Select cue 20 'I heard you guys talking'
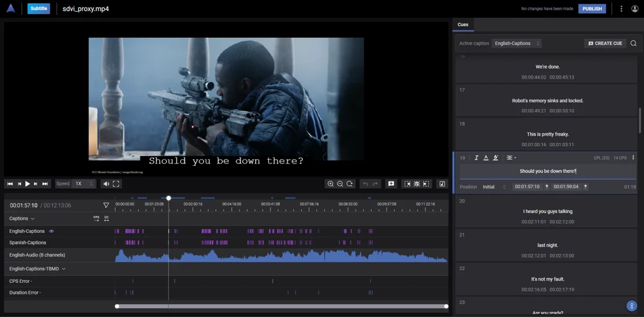The image size is (644, 317). pos(547,212)
